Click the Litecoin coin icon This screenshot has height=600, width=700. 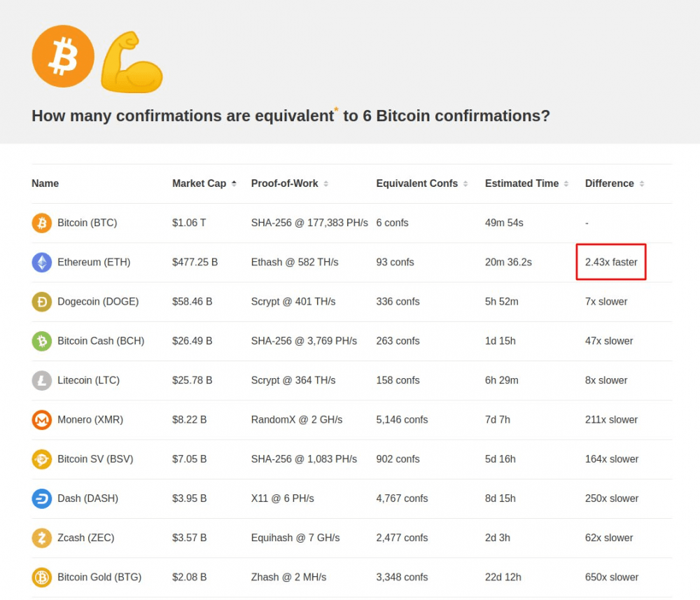pos(42,380)
